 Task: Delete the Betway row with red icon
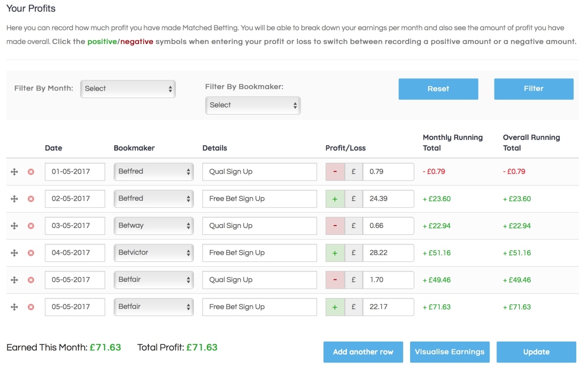click(x=31, y=226)
